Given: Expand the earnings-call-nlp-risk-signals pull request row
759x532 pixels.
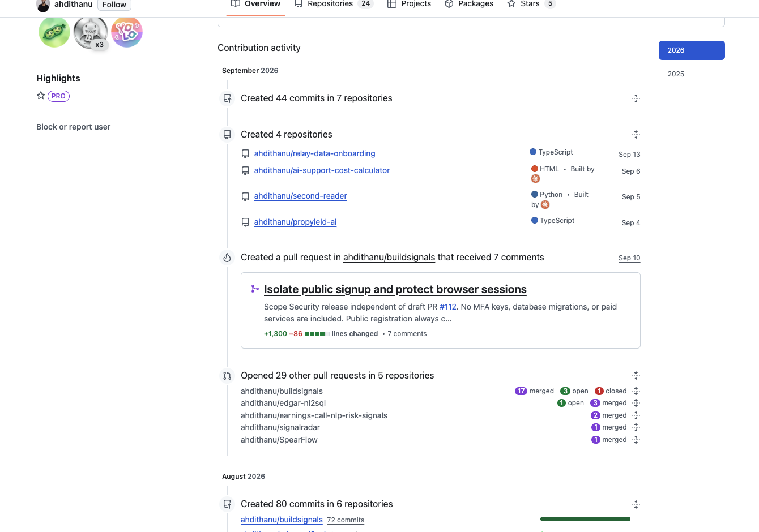Looking at the screenshot, I should click(x=636, y=415).
